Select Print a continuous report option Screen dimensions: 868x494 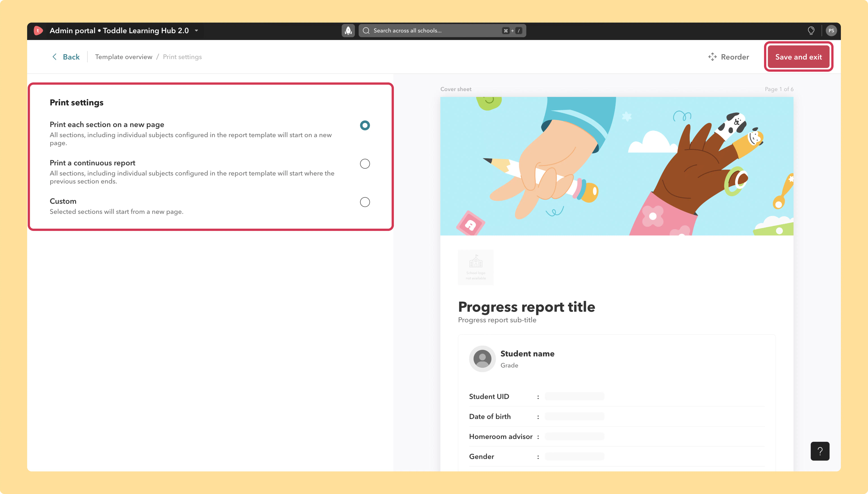click(365, 164)
